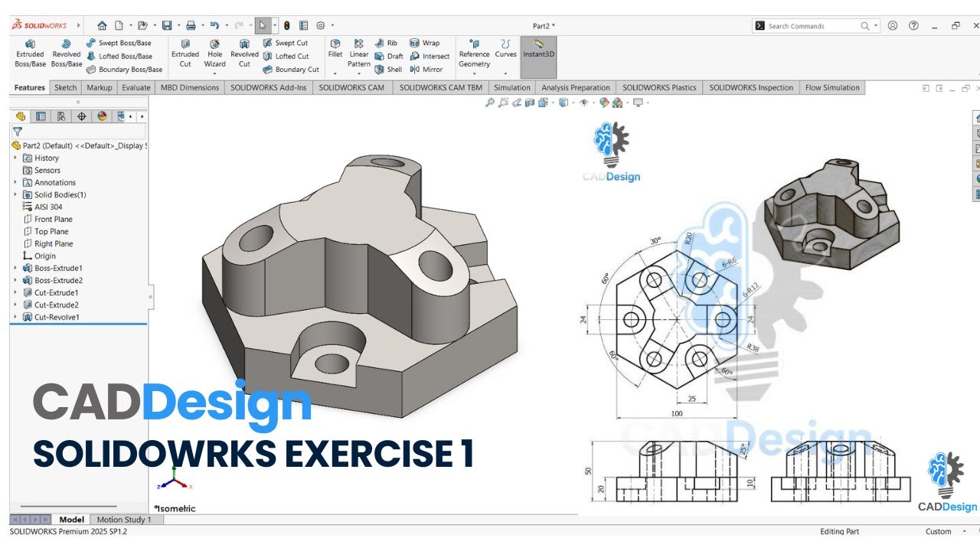Click the Zoom to Fit view icon
Image resolution: width=980 pixels, height=551 pixels.
tap(490, 102)
